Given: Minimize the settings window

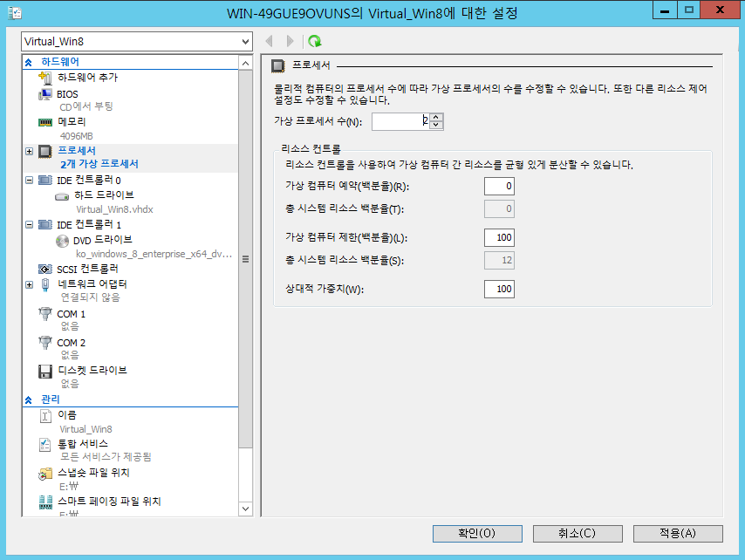Looking at the screenshot, I should point(665,10).
